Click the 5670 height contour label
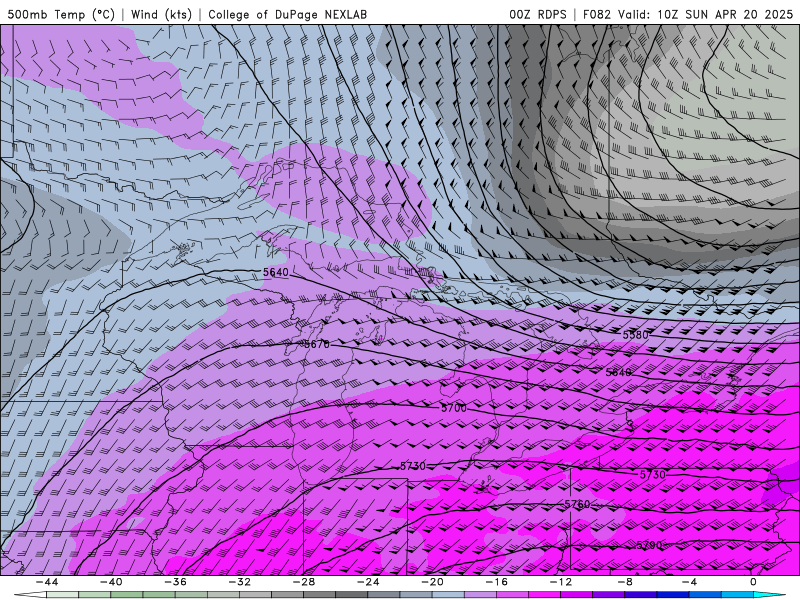This screenshot has width=800, height=600. pyautogui.click(x=317, y=344)
